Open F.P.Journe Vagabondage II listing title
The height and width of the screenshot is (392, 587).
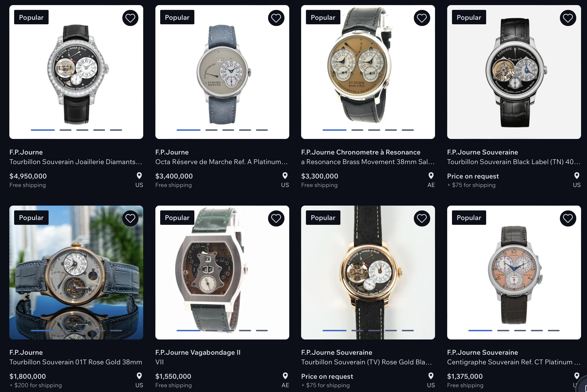[198, 352]
